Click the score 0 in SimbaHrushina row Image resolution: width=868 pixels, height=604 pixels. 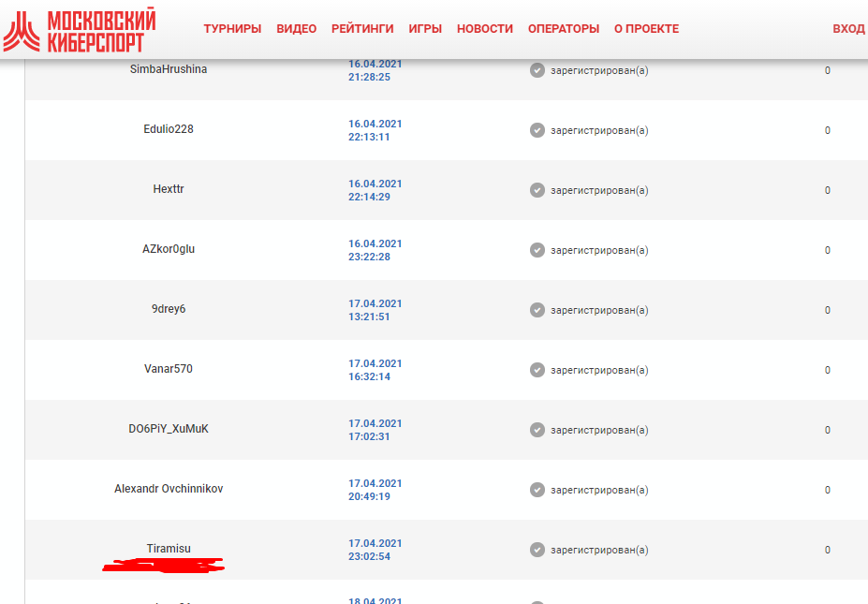828,70
